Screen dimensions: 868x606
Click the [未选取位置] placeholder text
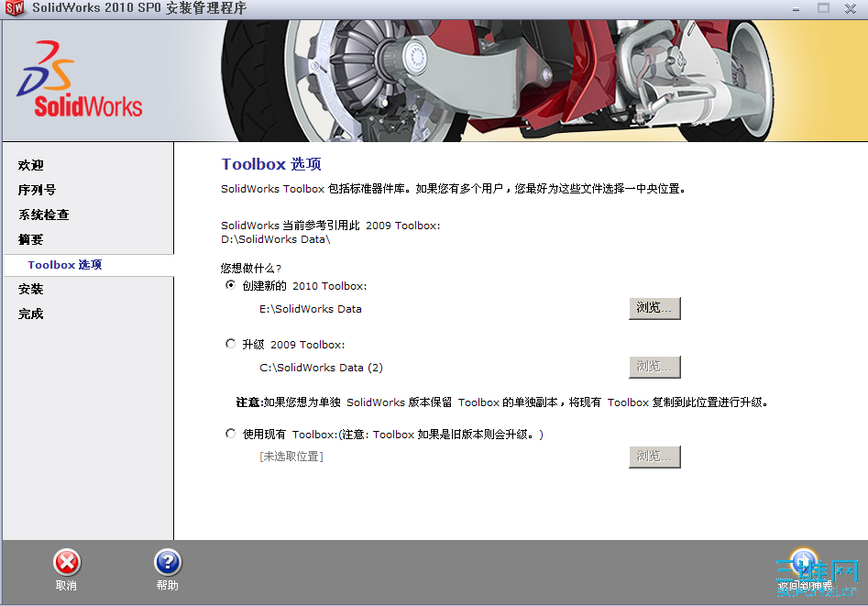coord(291,457)
